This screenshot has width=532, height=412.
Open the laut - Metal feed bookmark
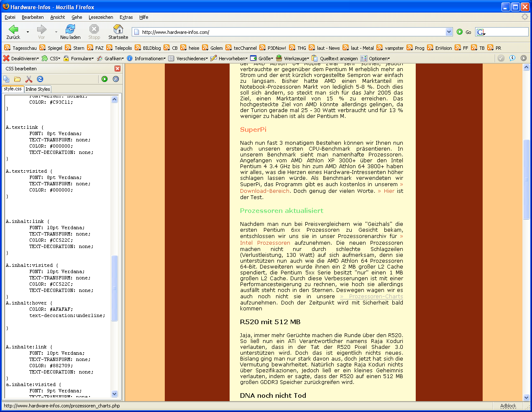(x=358, y=48)
